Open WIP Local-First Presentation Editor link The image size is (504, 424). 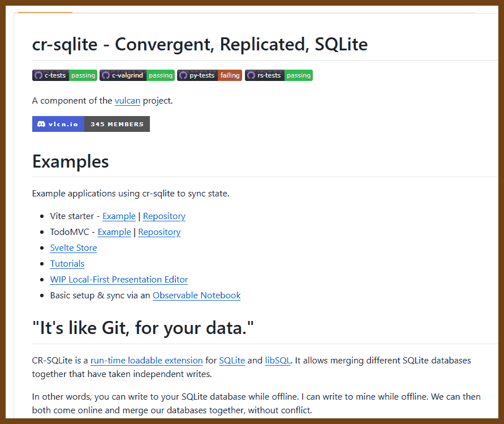[119, 279]
